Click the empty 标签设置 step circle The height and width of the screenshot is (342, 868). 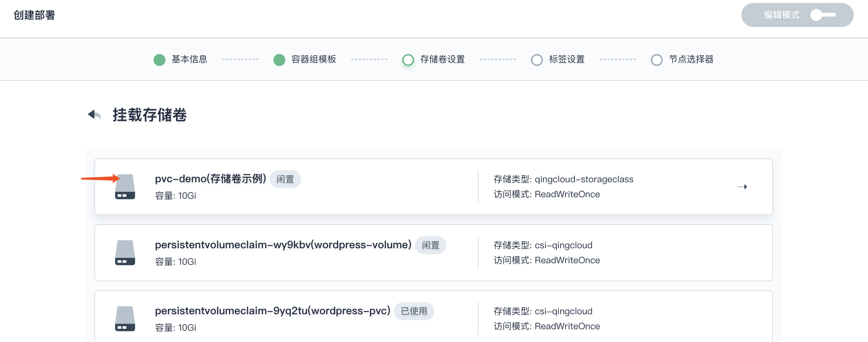click(x=537, y=60)
